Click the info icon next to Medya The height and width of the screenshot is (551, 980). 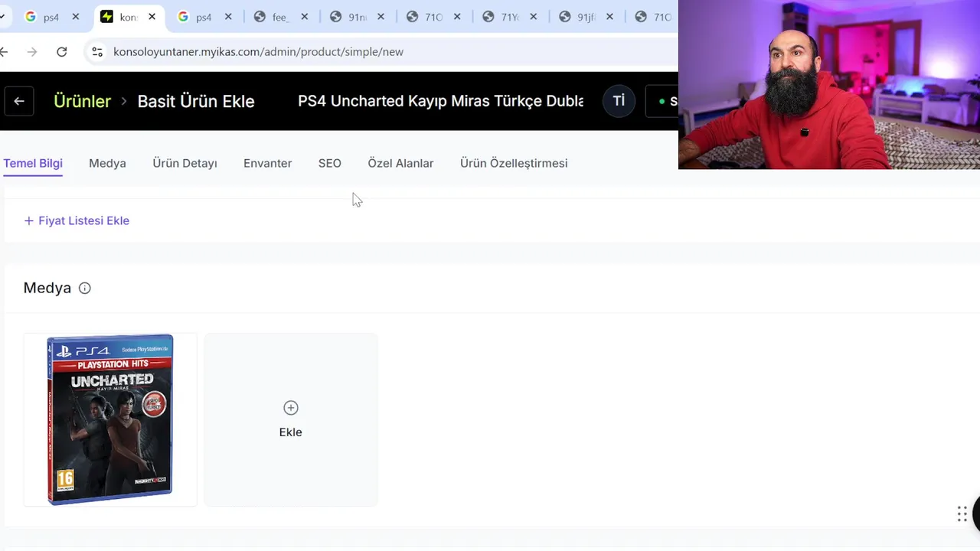coord(85,289)
